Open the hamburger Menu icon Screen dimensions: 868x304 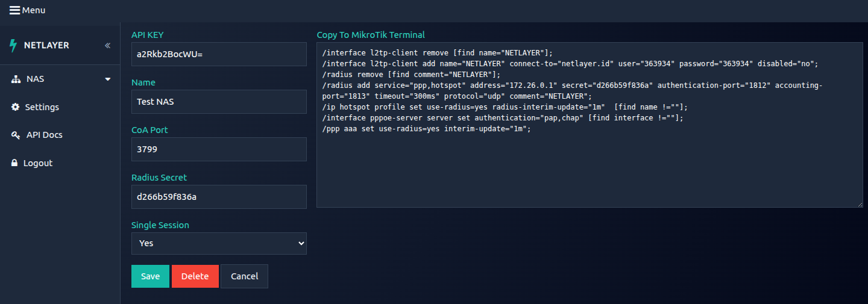coord(15,10)
